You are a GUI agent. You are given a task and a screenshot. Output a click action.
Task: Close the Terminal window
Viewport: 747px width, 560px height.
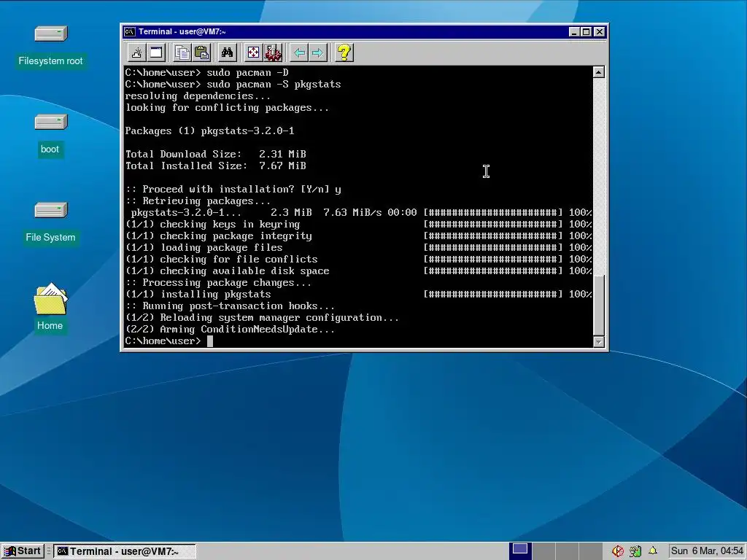click(x=600, y=31)
